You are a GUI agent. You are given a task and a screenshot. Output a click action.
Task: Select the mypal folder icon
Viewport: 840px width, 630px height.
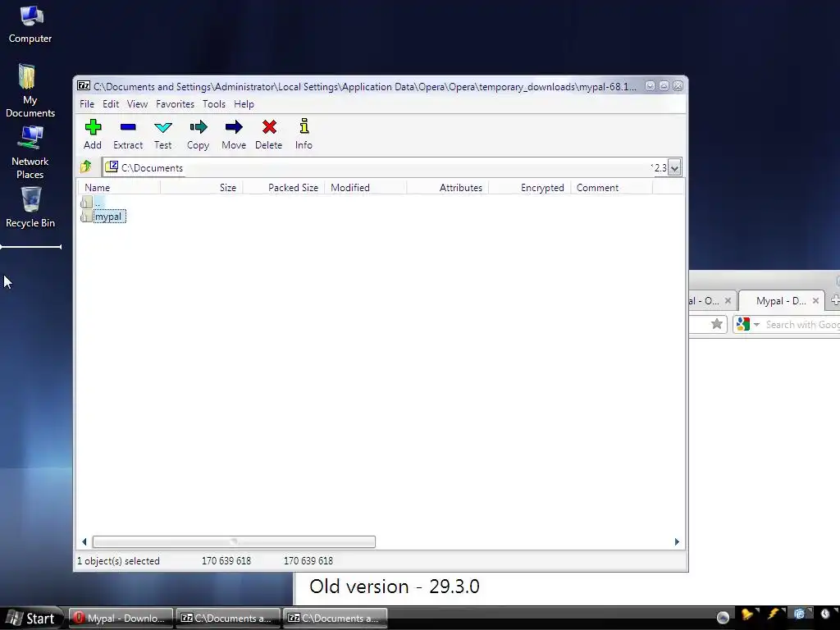[85, 217]
